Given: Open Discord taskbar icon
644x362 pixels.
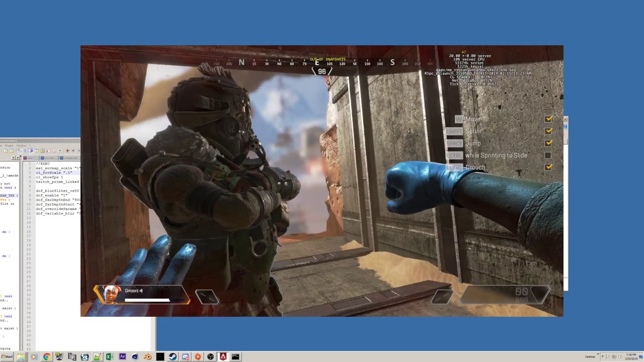Looking at the screenshot, I should click(185, 356).
